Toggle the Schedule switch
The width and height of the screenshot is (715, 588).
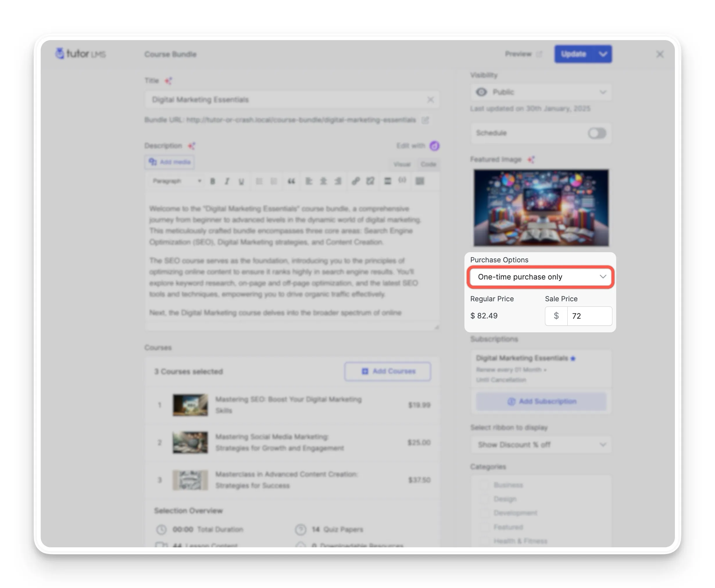pyautogui.click(x=597, y=133)
